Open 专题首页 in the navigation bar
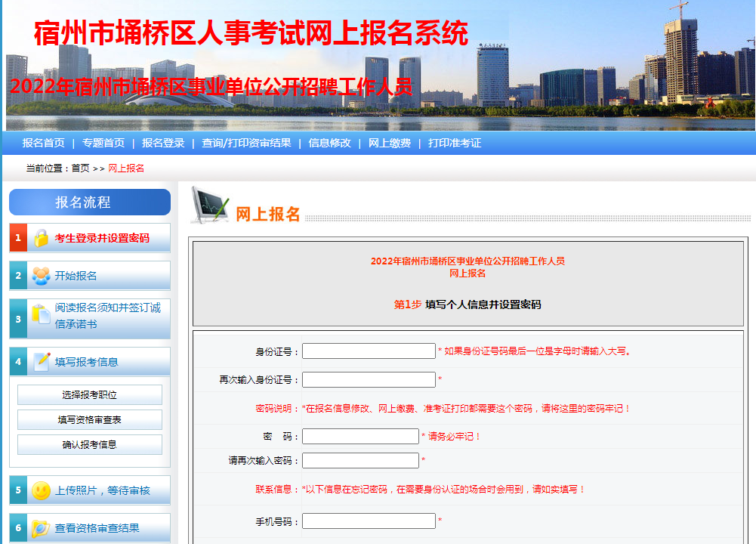The width and height of the screenshot is (756, 544). (x=103, y=144)
